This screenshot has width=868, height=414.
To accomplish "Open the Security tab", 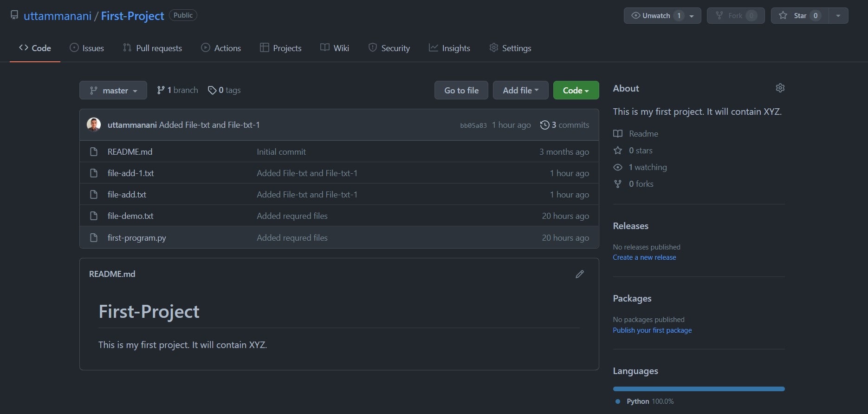I will click(x=389, y=48).
